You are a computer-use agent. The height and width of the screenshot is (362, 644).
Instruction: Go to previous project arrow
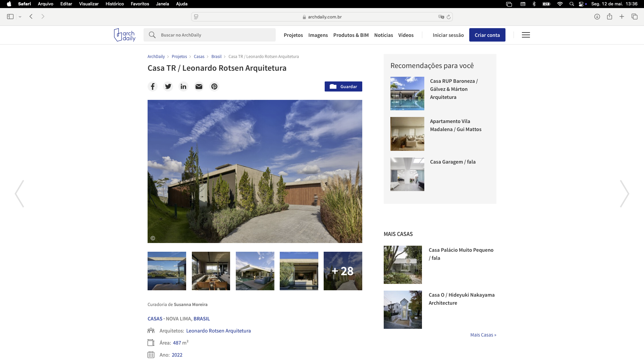pyautogui.click(x=19, y=194)
